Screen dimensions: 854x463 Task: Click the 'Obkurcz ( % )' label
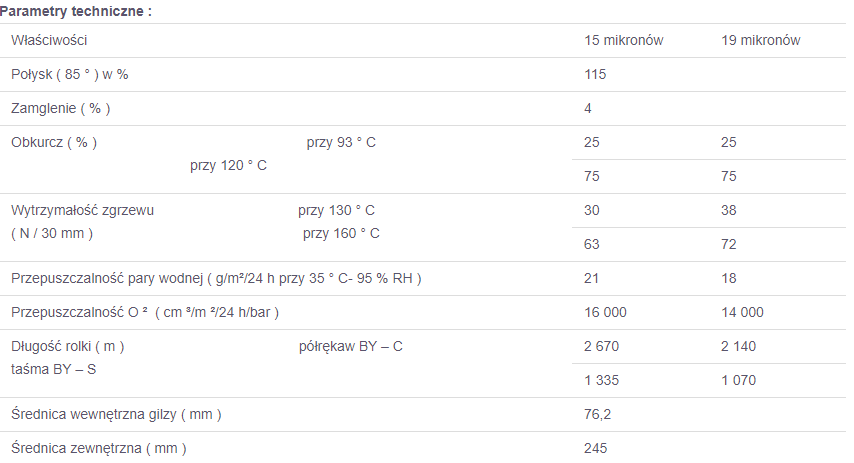coord(54,143)
